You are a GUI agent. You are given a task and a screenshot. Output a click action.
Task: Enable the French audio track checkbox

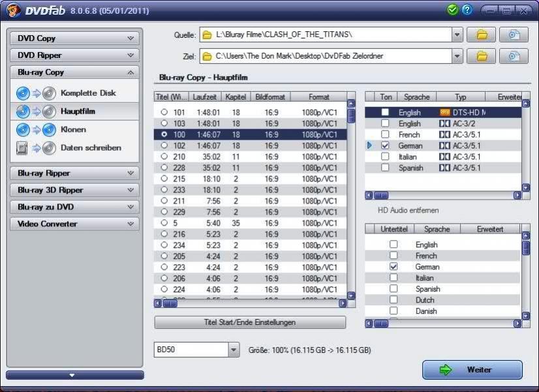coord(385,134)
